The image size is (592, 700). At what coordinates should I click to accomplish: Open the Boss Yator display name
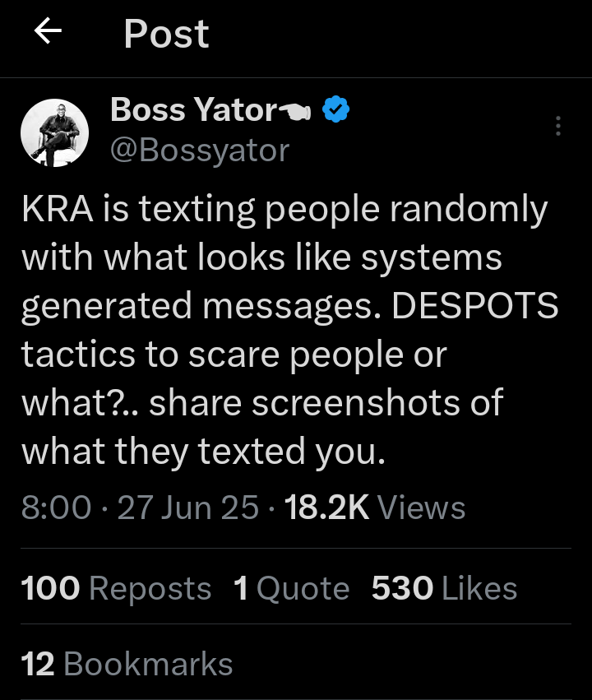[192, 109]
